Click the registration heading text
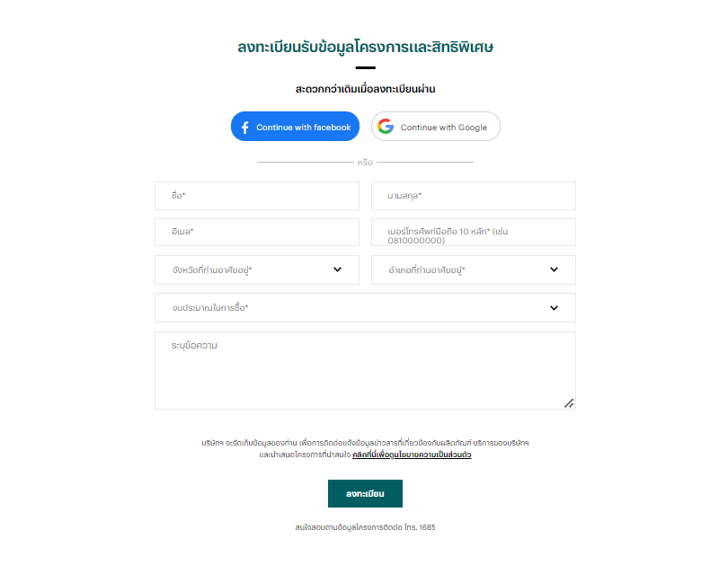The height and width of the screenshot is (574, 728). [366, 48]
